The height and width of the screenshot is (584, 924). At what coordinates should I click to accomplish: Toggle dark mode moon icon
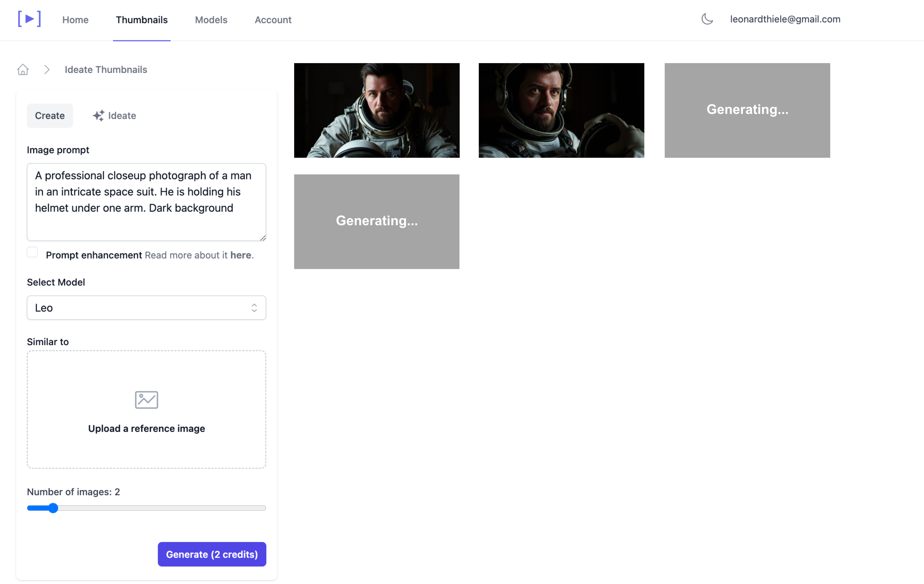tap(707, 19)
